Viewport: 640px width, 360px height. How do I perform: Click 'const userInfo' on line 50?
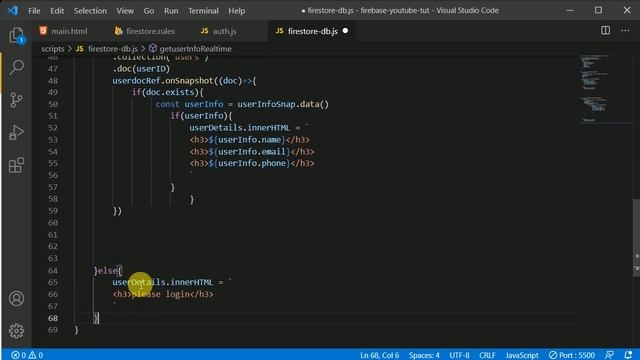click(x=189, y=104)
